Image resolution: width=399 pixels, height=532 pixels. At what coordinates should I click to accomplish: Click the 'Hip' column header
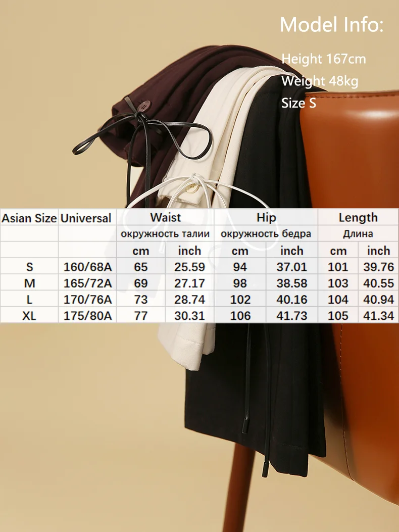(x=266, y=217)
